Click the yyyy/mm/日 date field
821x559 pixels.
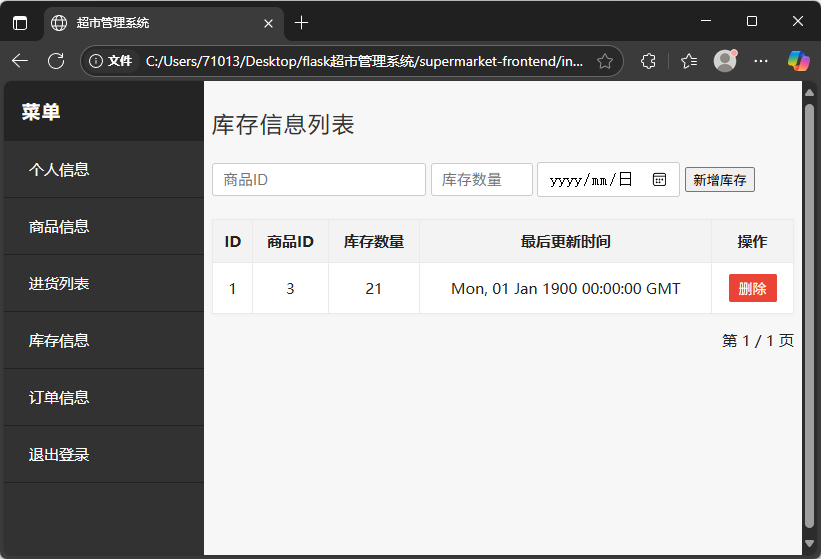[x=608, y=180]
